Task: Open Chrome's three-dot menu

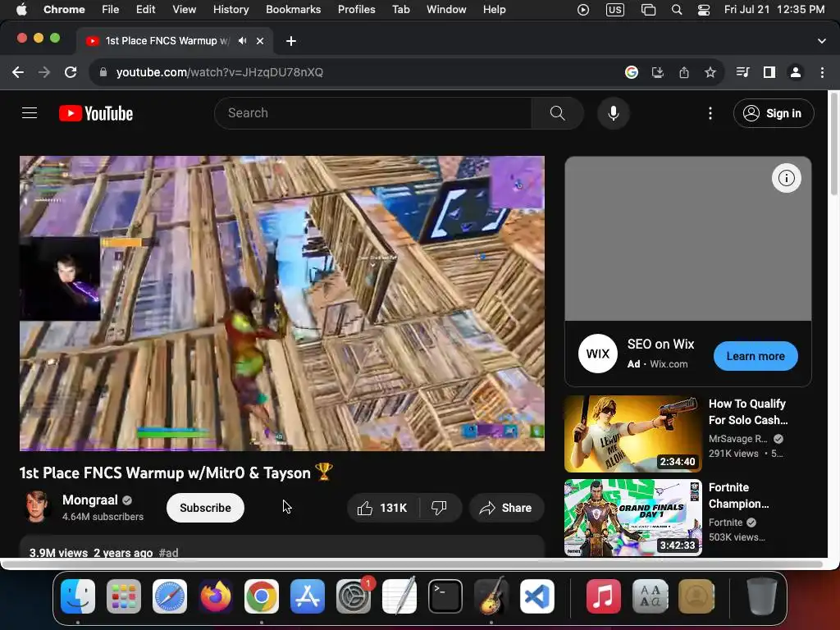Action: (x=822, y=72)
